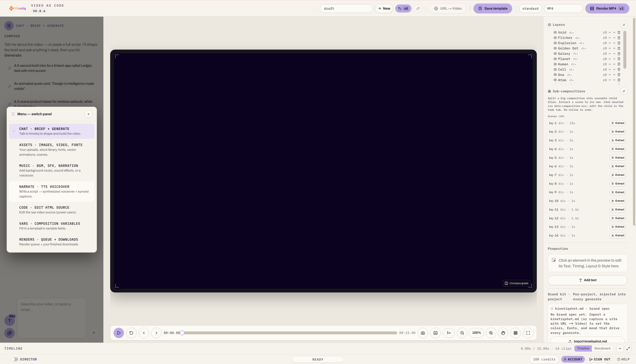Switch to the Storyboard tab

602,348
